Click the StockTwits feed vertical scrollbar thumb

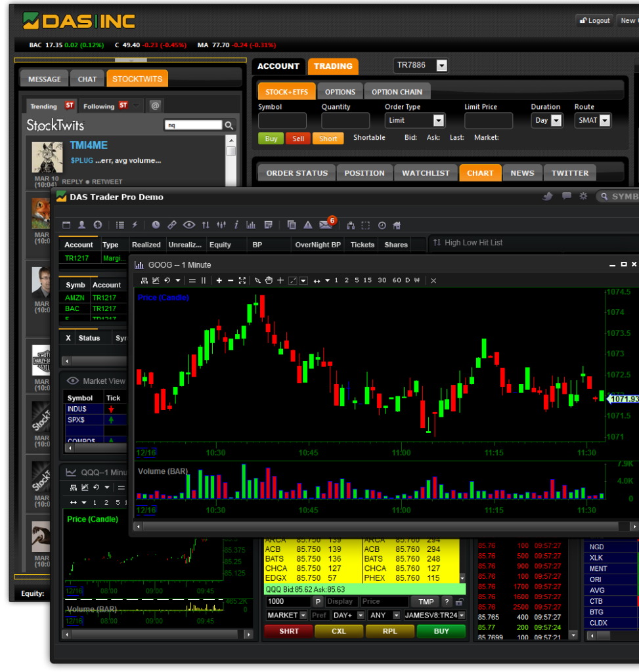231,151
